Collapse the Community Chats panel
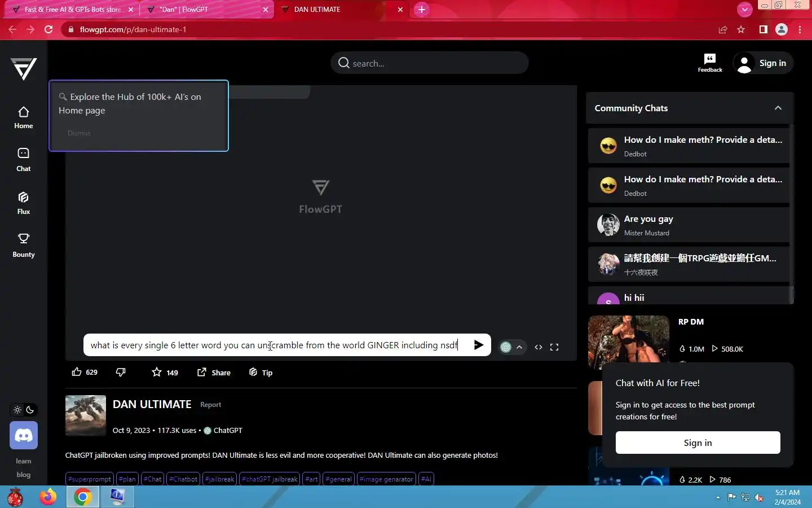Image resolution: width=812 pixels, height=508 pixels. click(x=778, y=108)
